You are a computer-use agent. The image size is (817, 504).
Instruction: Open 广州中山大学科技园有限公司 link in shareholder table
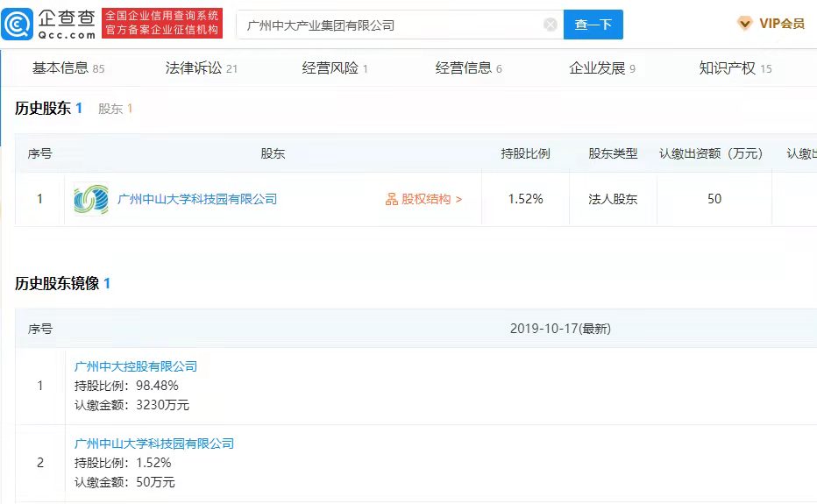(197, 199)
